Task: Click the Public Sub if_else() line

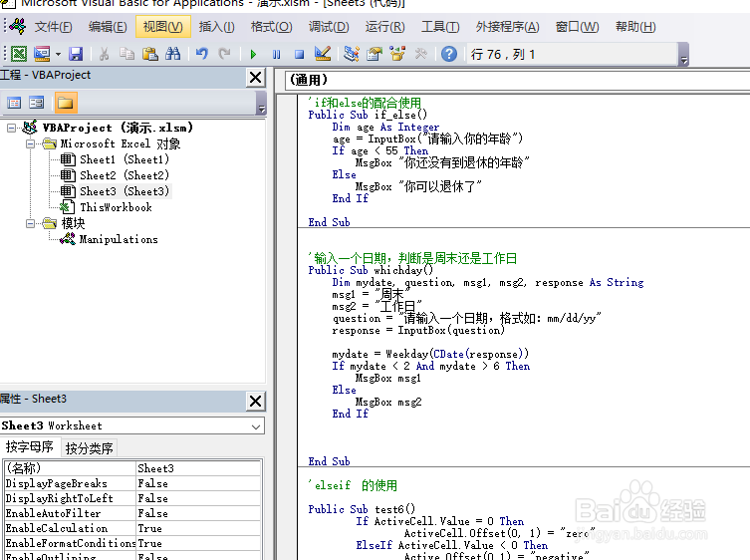Action: click(x=368, y=115)
